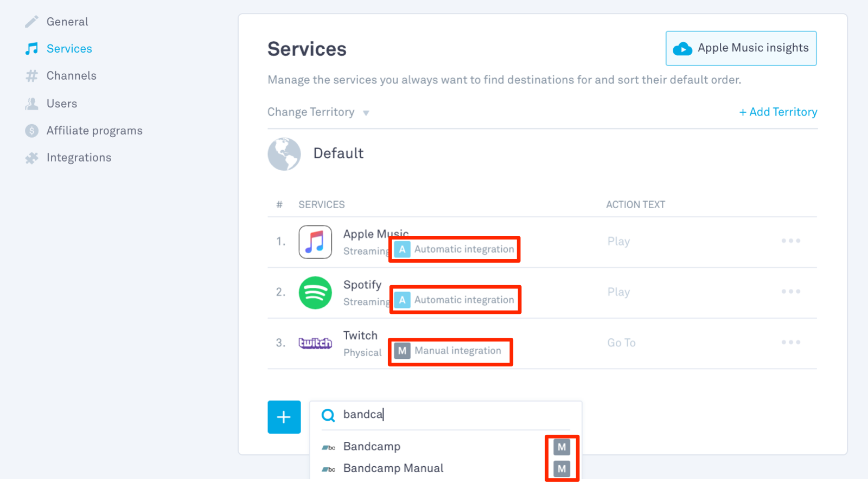Image resolution: width=868 pixels, height=489 pixels.
Task: Open the three-dot menu for Spotify
Action: pos(790,292)
